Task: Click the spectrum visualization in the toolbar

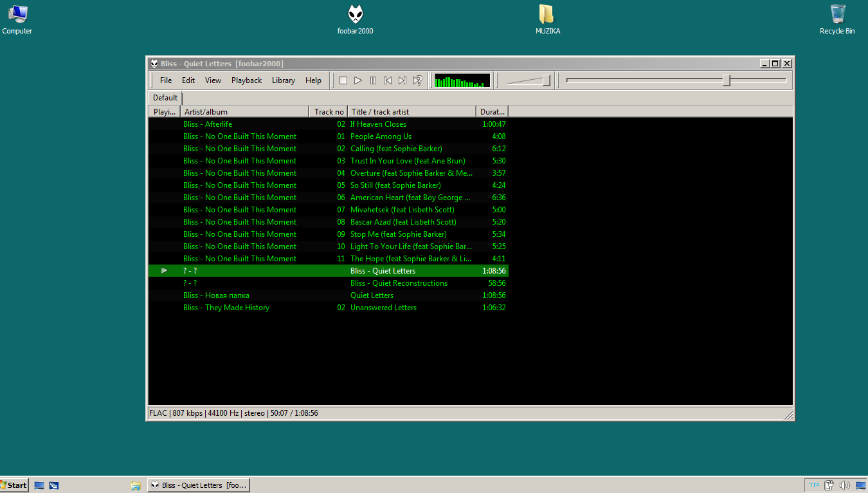Action: point(462,80)
